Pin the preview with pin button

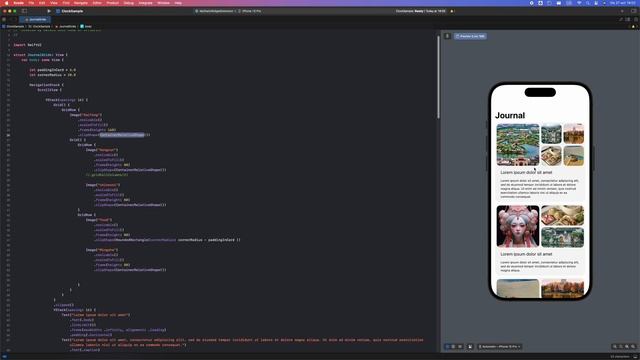click(x=447, y=36)
